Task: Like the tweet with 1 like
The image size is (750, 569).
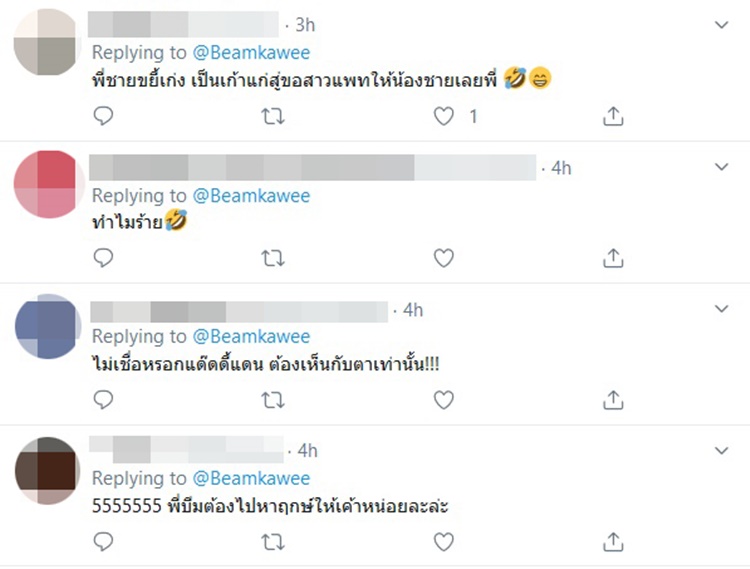Action: click(x=444, y=117)
